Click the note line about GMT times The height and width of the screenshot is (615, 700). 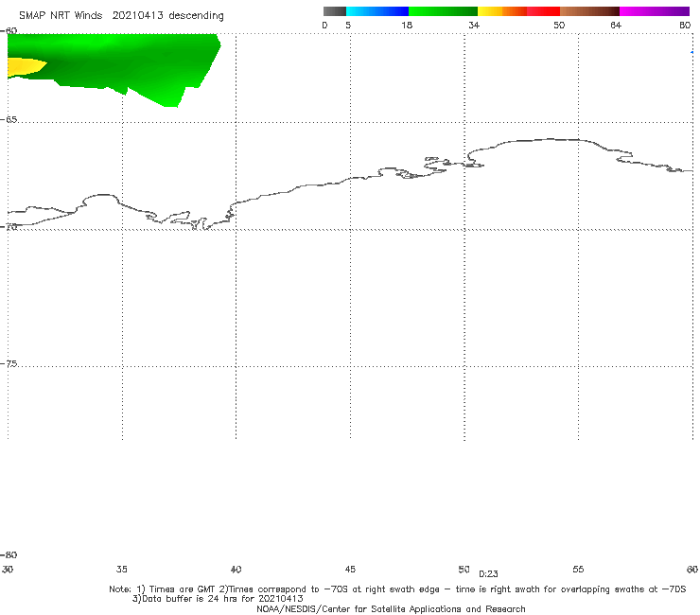click(397, 589)
